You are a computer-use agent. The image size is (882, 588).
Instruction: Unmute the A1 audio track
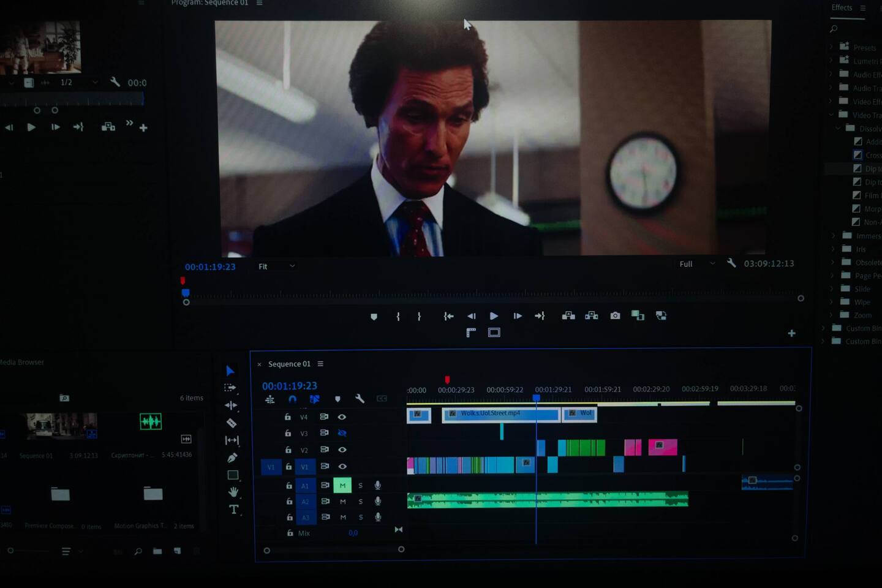(x=342, y=485)
